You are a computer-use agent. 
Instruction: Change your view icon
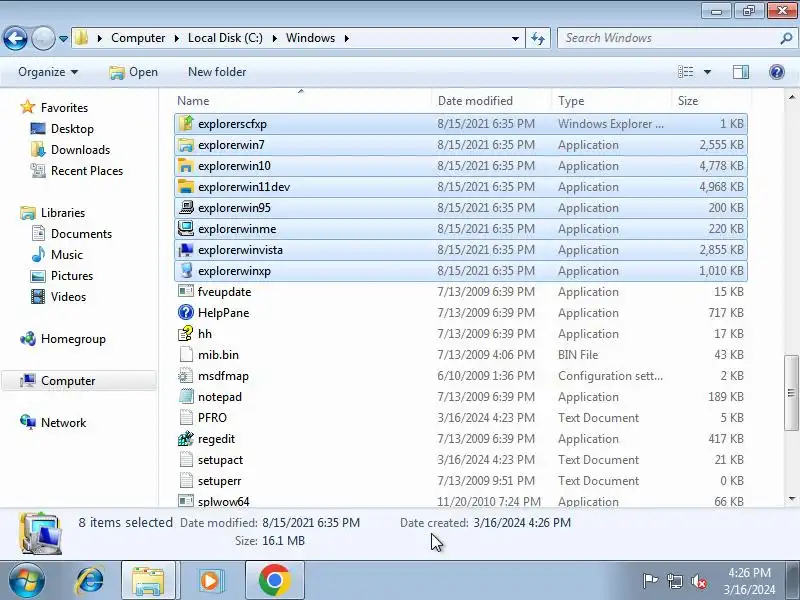686,72
